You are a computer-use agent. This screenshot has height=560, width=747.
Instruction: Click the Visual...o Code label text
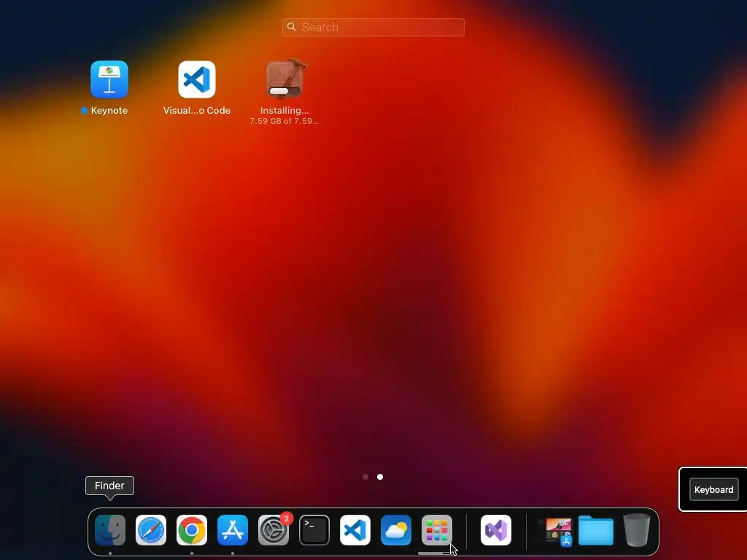click(197, 111)
